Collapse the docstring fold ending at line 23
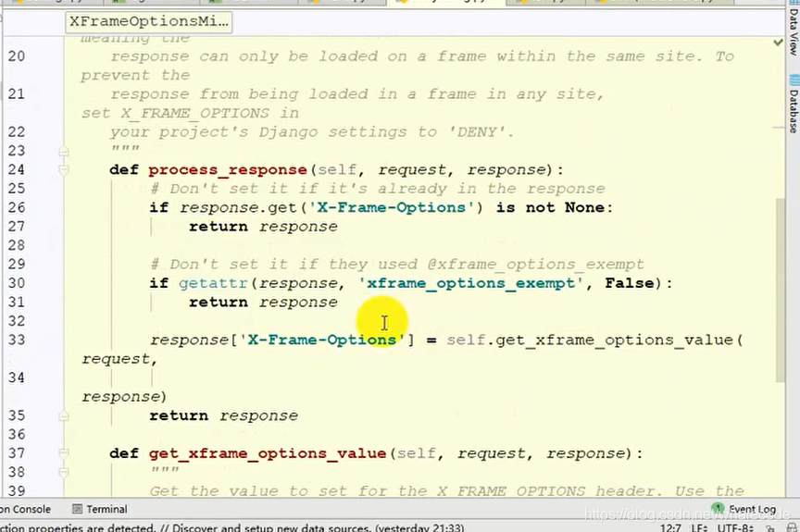800x532 pixels. [x=64, y=152]
